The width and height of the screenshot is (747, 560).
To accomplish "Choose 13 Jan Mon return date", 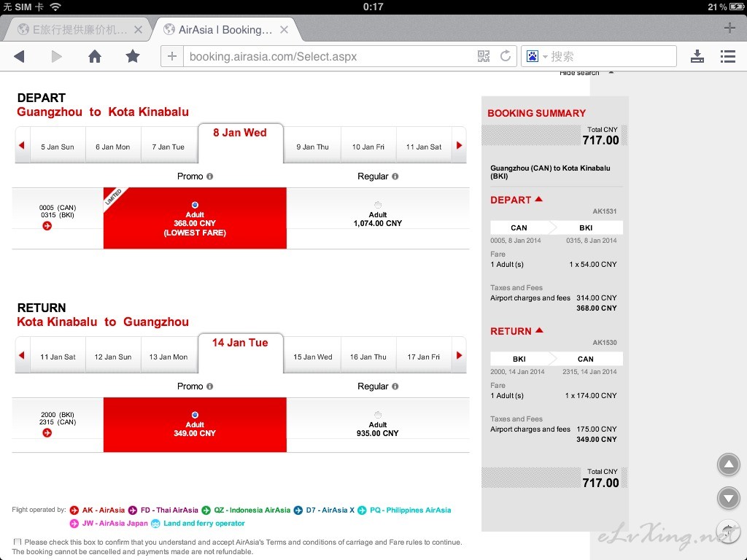I will tap(169, 357).
